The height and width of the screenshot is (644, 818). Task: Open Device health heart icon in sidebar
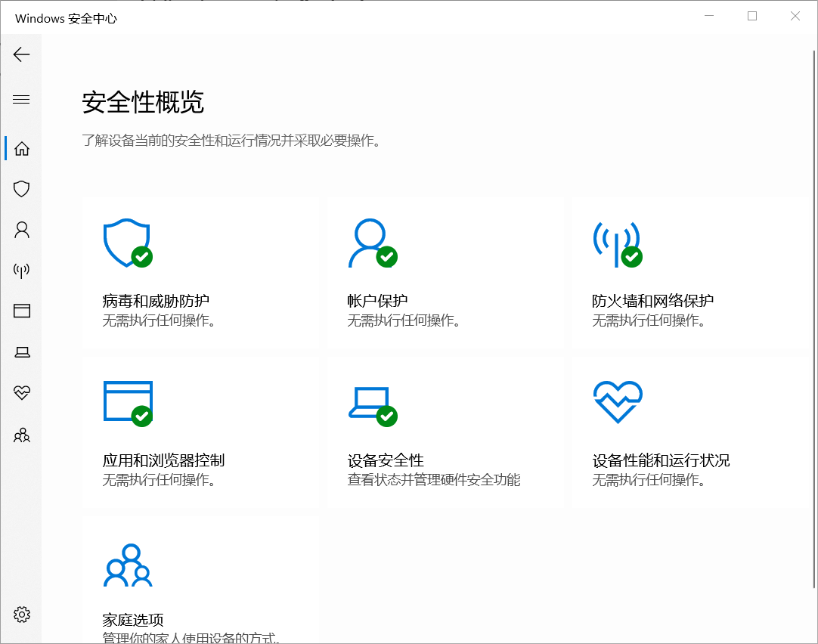click(21, 392)
